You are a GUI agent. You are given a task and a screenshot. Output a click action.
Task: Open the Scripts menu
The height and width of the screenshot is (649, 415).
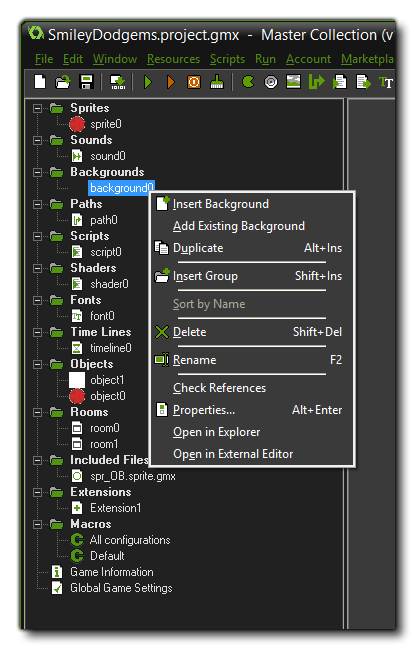tap(227, 59)
